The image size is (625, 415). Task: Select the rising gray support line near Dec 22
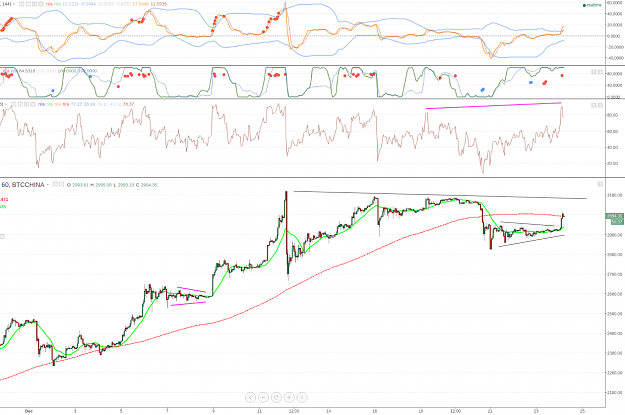[531, 241]
